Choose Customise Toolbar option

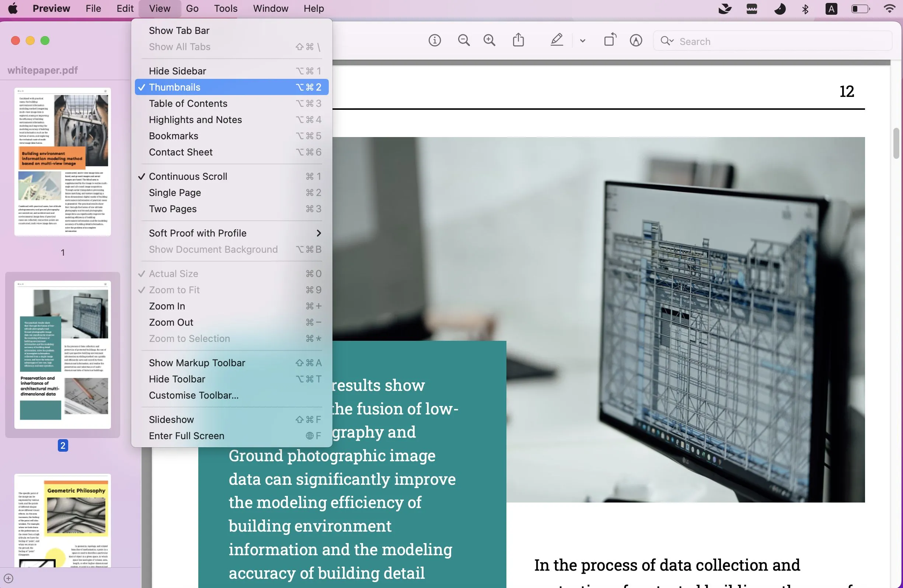(x=193, y=395)
